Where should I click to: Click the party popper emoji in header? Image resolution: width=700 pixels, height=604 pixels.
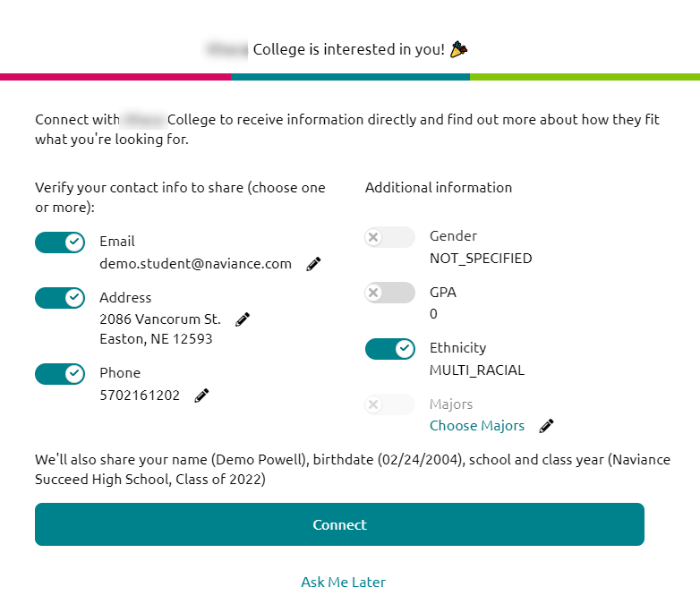click(458, 49)
